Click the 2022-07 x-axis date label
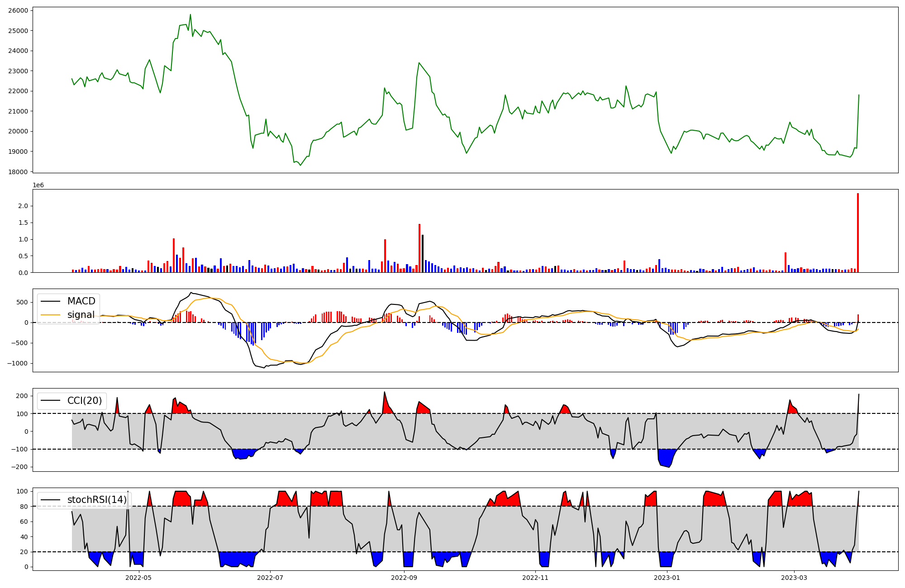This screenshot has width=905, height=588. point(270,578)
